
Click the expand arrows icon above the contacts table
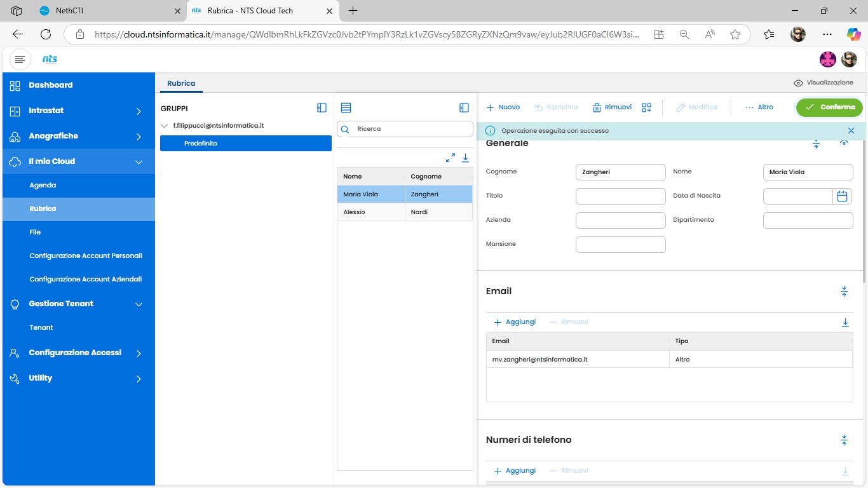(451, 158)
